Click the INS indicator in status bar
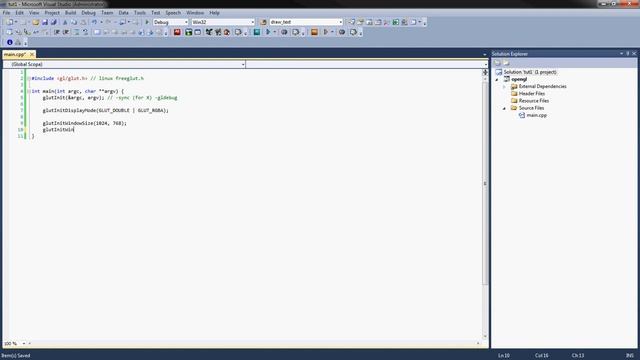 click(630, 356)
